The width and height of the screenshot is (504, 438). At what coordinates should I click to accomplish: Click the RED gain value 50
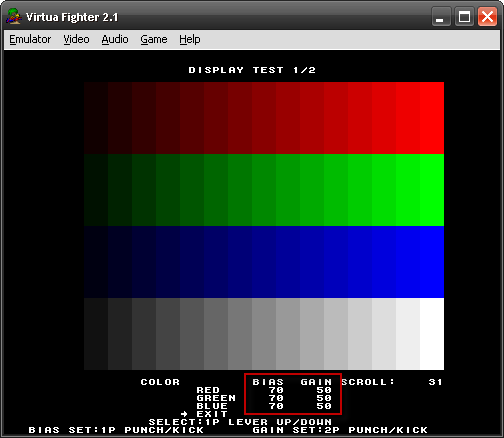coord(324,390)
